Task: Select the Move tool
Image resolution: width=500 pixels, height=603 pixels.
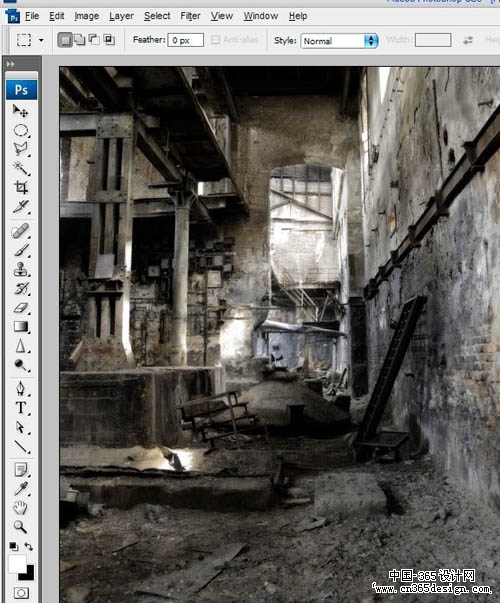Action: click(x=20, y=111)
